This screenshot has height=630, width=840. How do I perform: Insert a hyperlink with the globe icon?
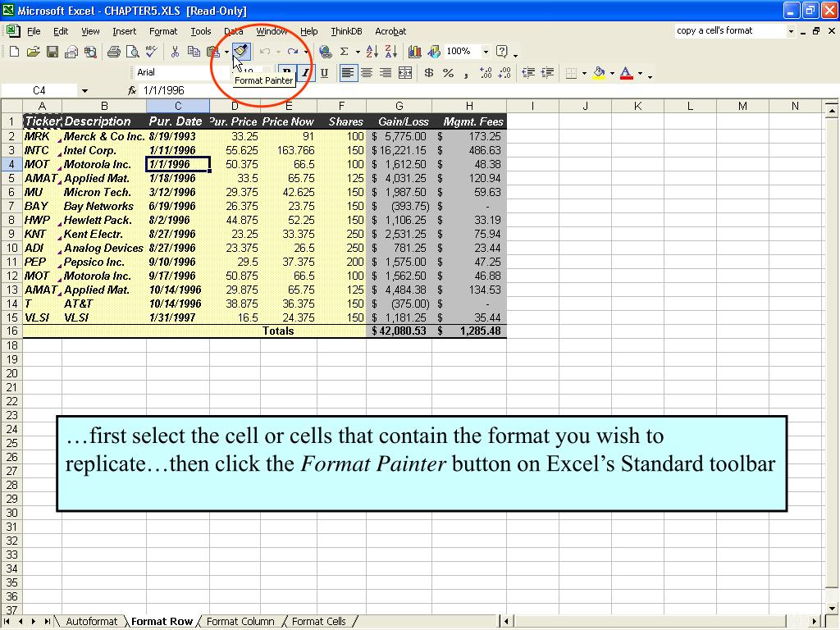pyautogui.click(x=325, y=52)
